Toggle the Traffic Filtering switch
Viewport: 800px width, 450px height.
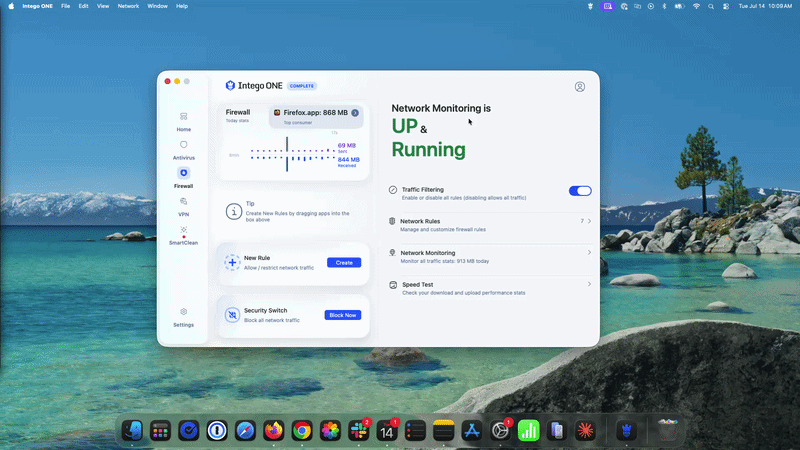(580, 191)
